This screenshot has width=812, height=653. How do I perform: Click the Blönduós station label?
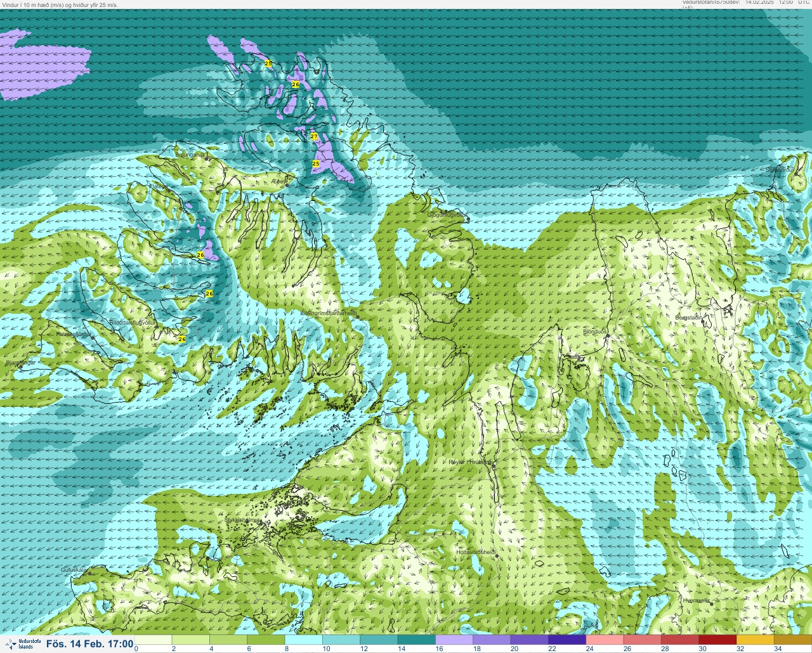coord(595,332)
